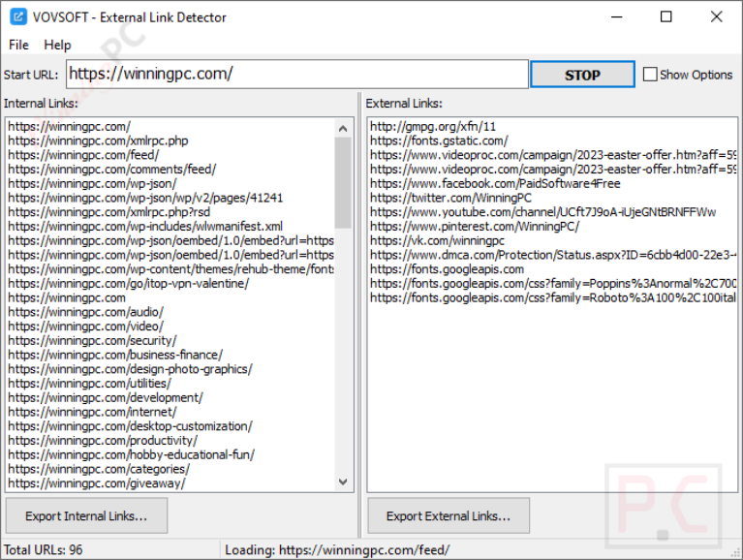Select the pinterest.com/WinningPC/ link
This screenshot has height=560, width=743.
(x=475, y=226)
